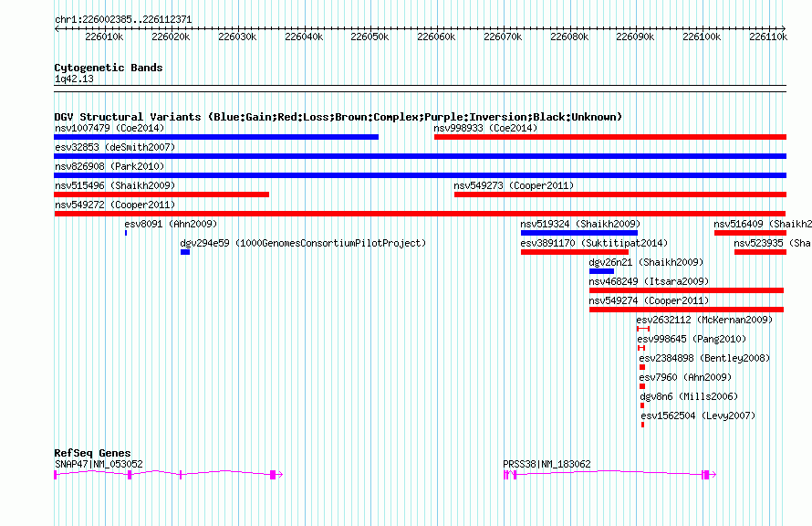Click the 1q42.13 band label
The width and height of the screenshot is (812, 526).
[74, 79]
